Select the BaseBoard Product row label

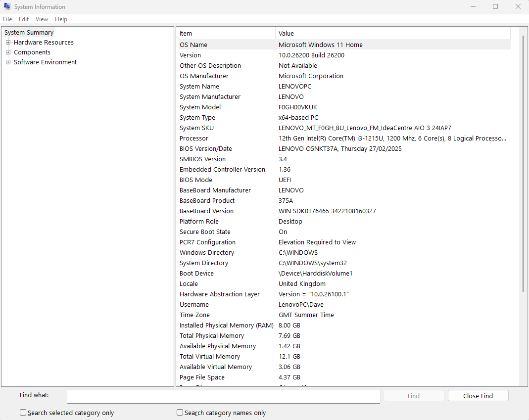207,201
